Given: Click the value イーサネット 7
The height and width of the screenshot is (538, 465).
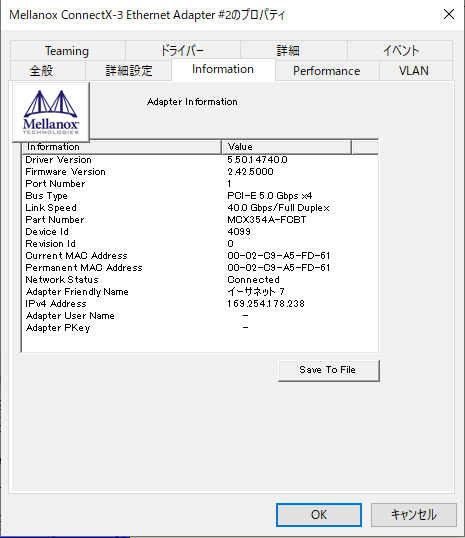Looking at the screenshot, I should click(256, 292).
